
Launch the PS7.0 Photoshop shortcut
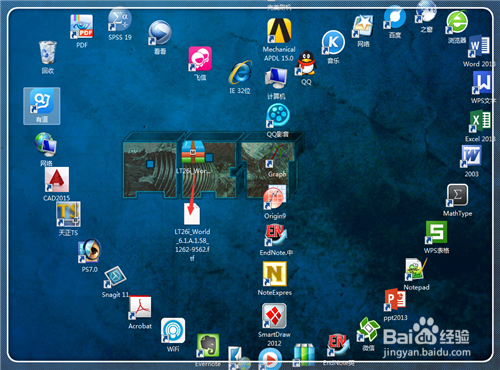click(x=90, y=251)
